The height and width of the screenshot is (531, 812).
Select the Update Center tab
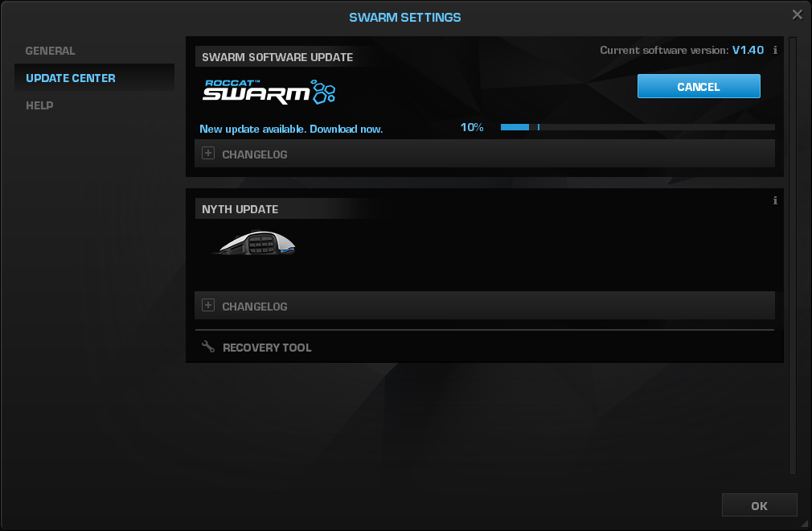(x=71, y=78)
